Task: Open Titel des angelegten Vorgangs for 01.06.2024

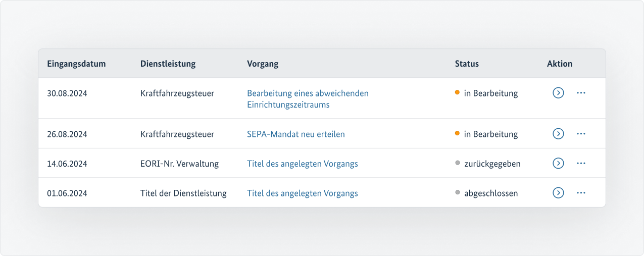Action: pos(302,193)
